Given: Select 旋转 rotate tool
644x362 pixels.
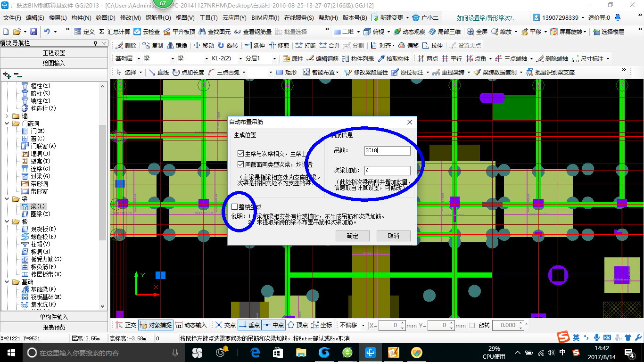Looking at the screenshot, I should (228, 45).
